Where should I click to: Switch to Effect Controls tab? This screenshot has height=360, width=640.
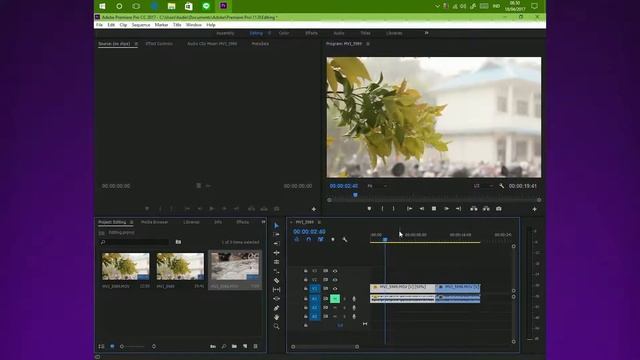click(x=159, y=44)
